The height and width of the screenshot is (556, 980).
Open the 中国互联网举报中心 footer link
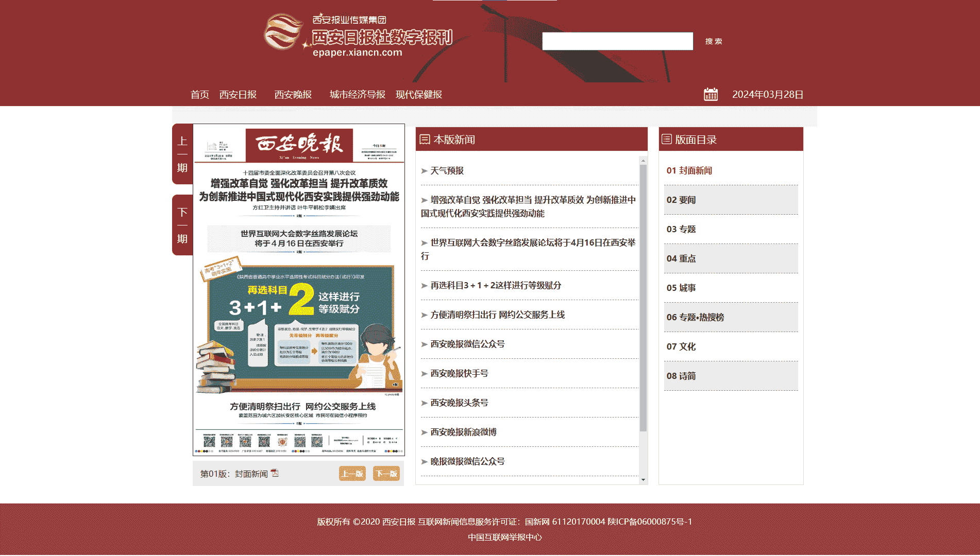tap(505, 537)
